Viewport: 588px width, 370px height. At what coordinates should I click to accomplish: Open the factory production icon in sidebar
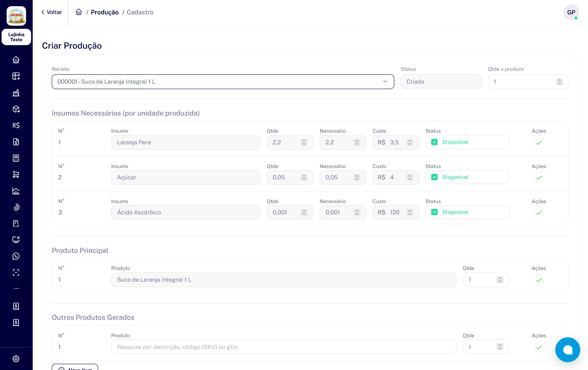16,93
